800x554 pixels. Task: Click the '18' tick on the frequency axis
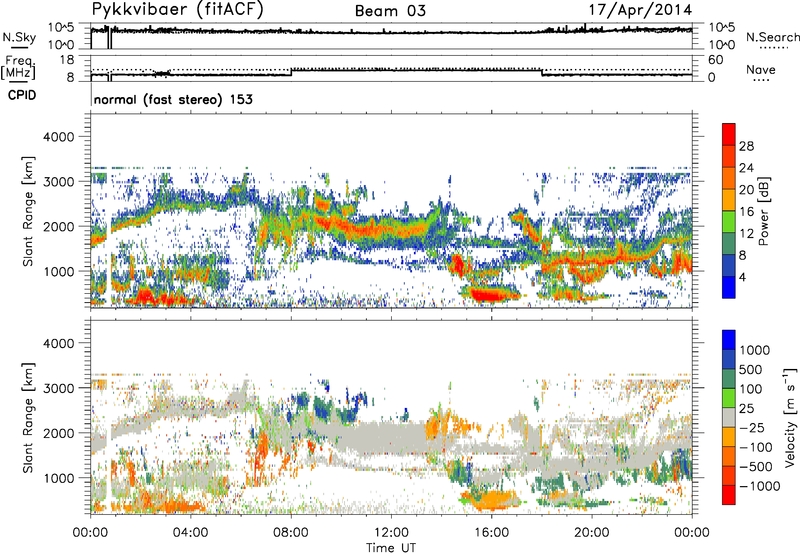pos(67,60)
